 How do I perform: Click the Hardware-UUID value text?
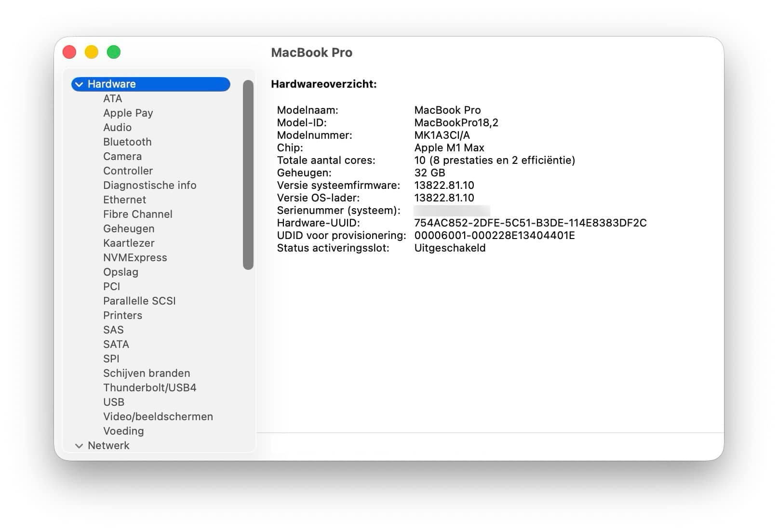530,223
